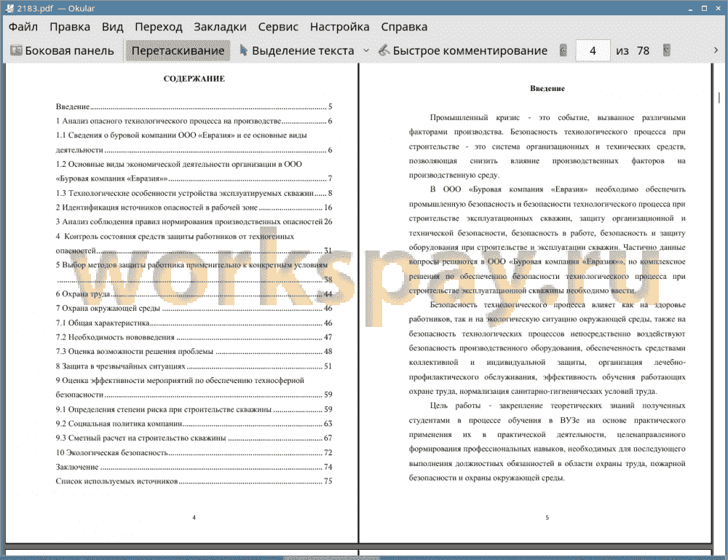Screen dimensions: 728x560
Task: Click contents entry '4 Контроль состояния средств защиты'
Action: (194, 243)
